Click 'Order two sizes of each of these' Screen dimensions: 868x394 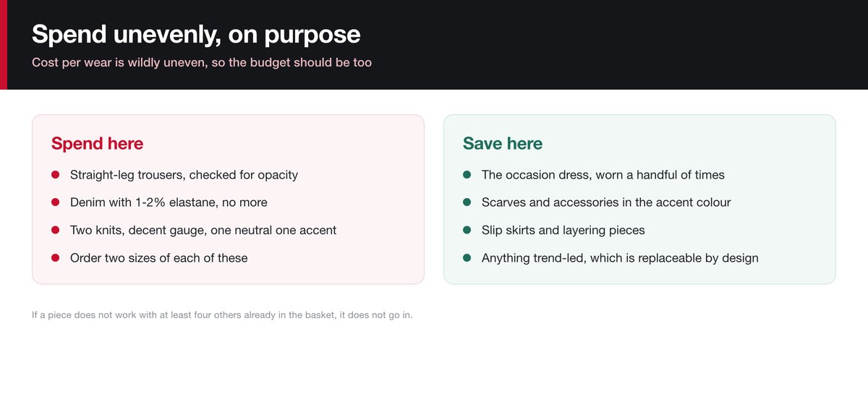pos(158,258)
